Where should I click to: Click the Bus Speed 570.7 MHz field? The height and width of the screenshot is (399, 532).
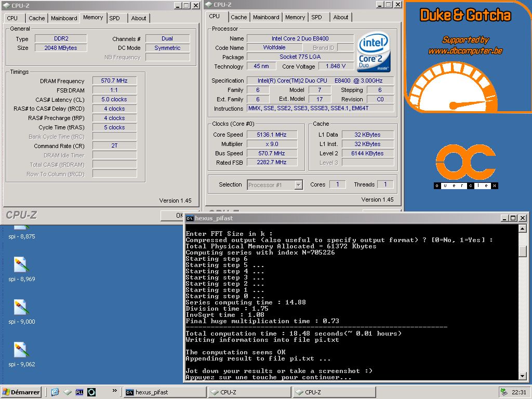click(272, 153)
